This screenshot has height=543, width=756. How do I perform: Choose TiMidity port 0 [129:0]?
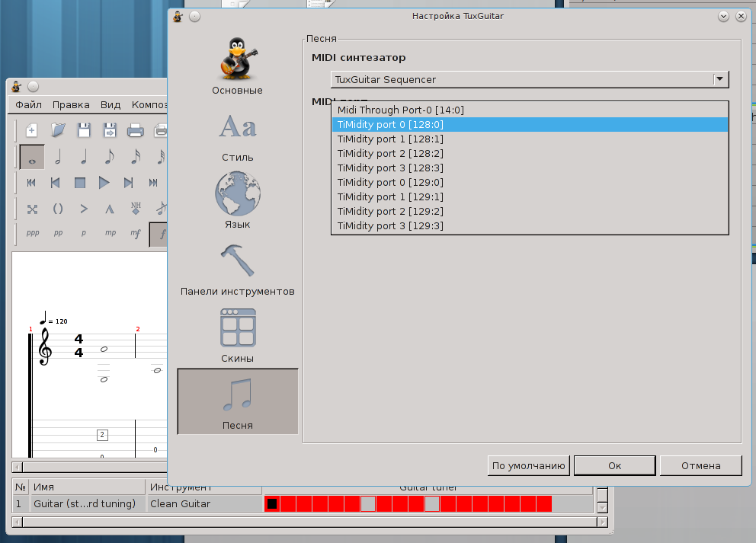pyautogui.click(x=530, y=182)
